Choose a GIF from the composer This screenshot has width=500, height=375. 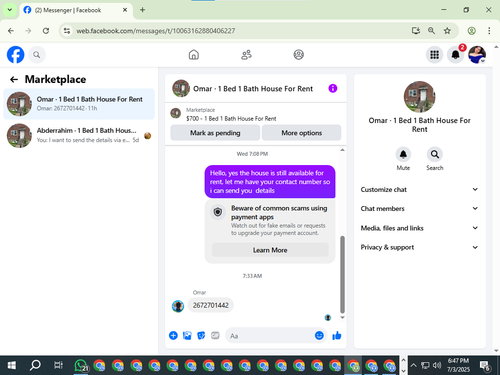coord(215,335)
